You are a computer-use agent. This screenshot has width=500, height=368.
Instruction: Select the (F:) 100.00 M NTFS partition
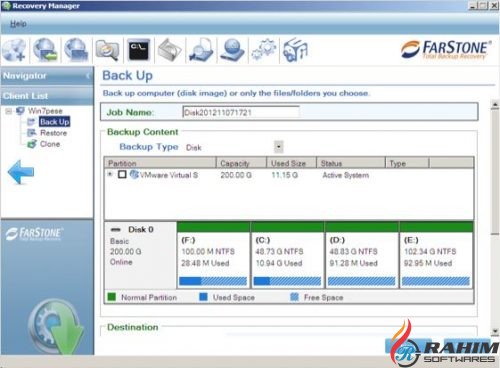click(213, 256)
